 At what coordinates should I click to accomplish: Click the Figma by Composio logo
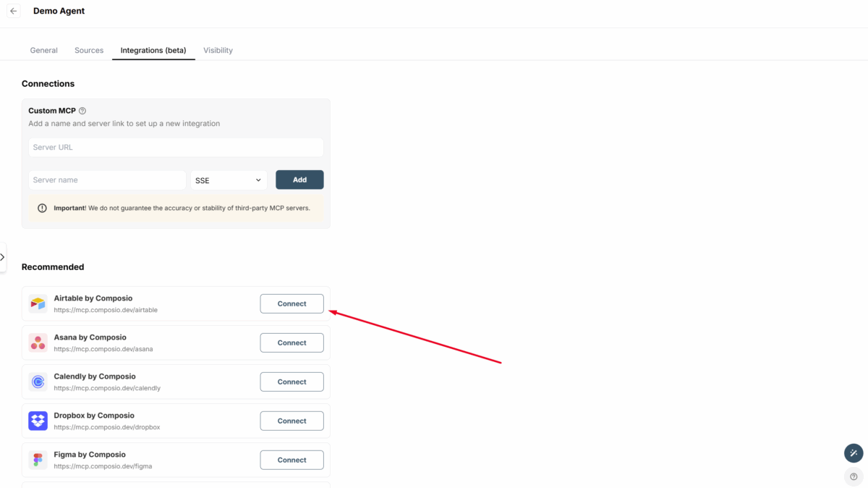point(38,460)
